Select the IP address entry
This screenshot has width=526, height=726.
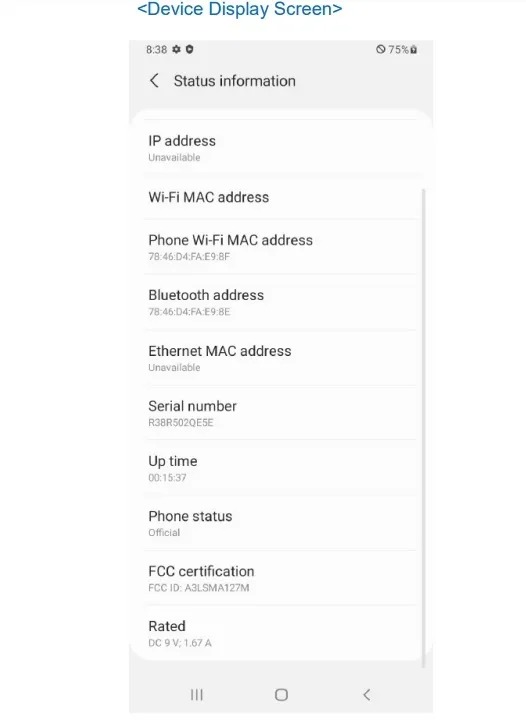pyautogui.click(x=280, y=148)
